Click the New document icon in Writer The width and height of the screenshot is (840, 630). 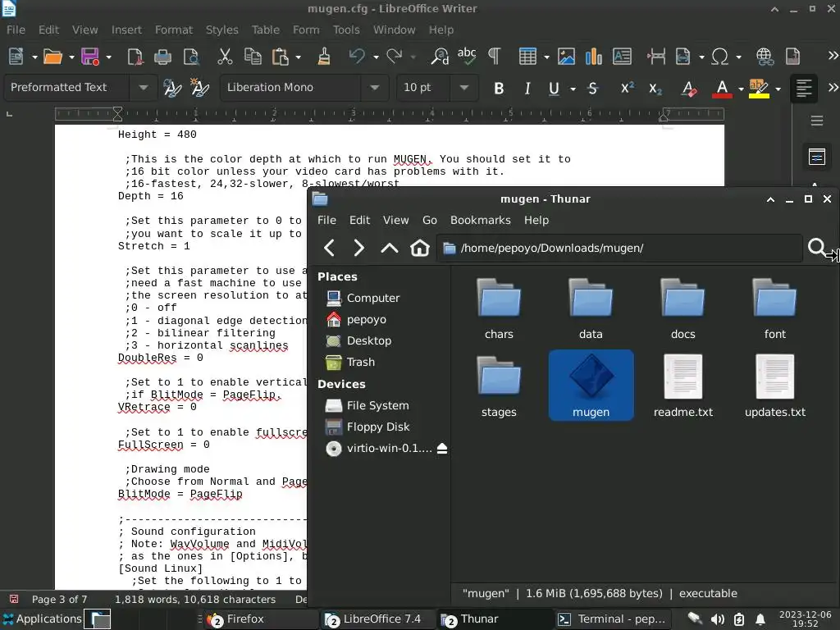tap(16, 57)
